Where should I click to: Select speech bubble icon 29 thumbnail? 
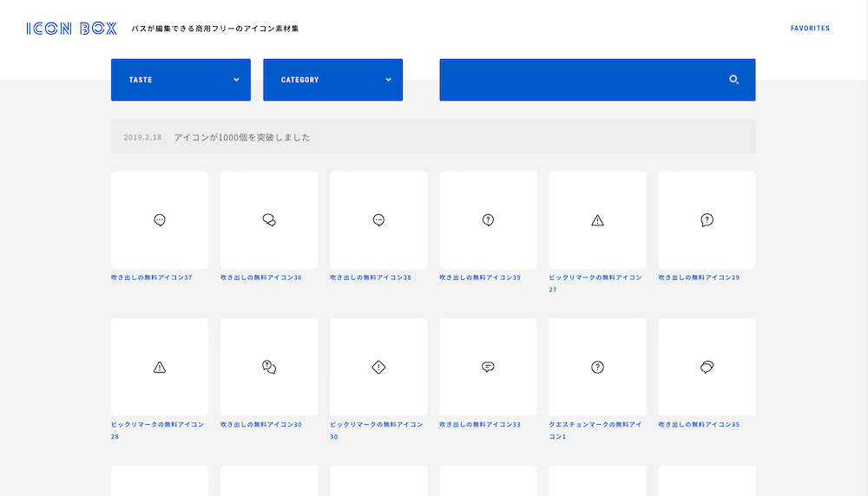[x=707, y=220]
